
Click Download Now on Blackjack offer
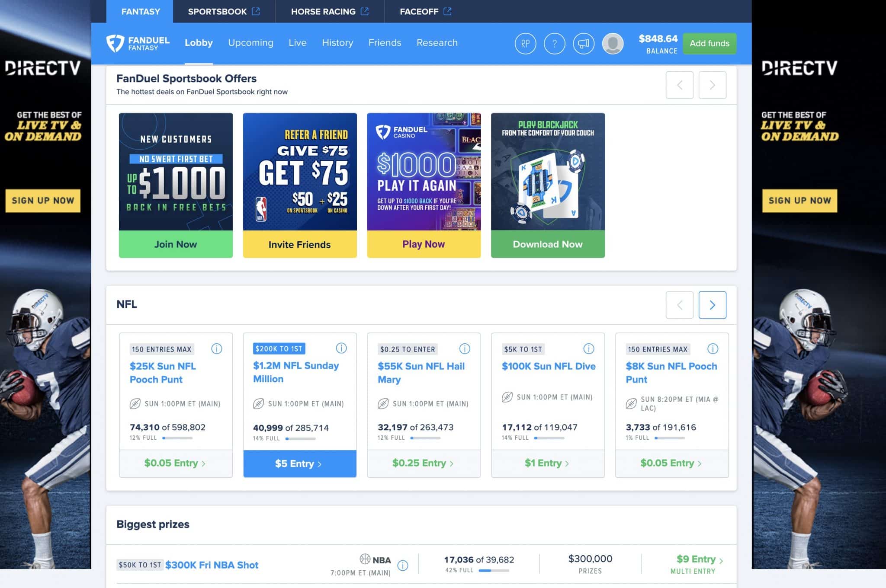click(548, 244)
